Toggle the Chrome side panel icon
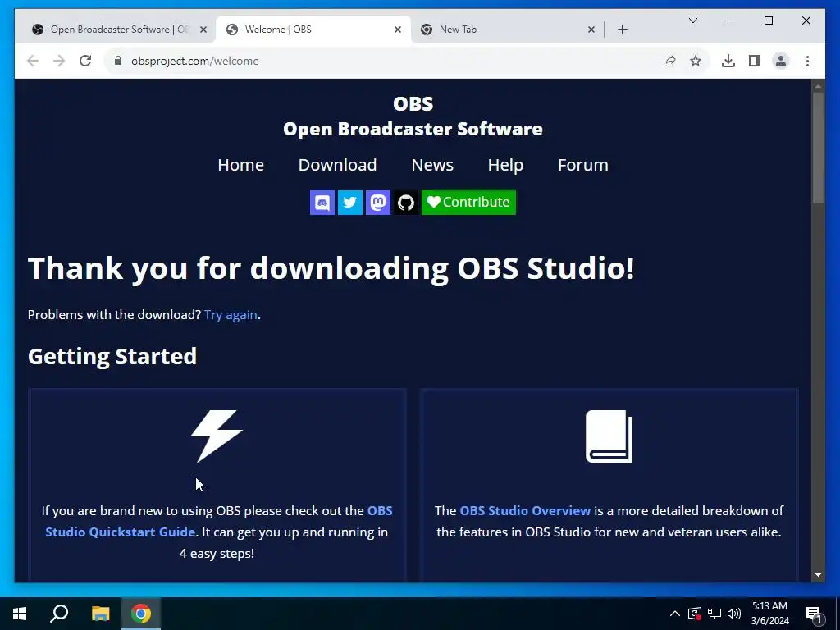Screen dimensions: 840x630 coord(755,61)
